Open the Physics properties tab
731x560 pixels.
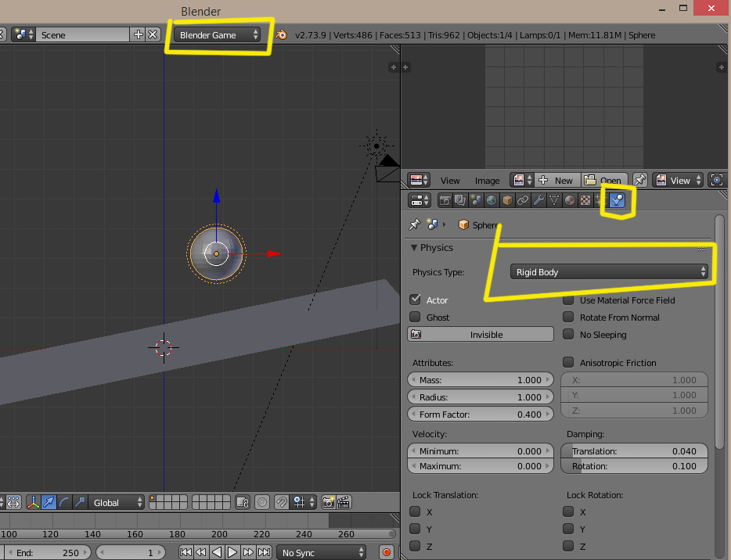tap(618, 200)
